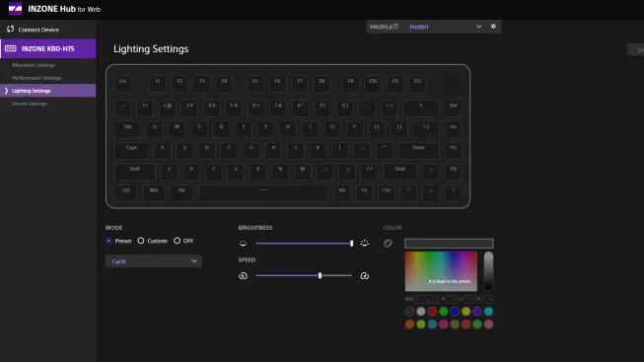
Task: Go to Performance Settings
Action: pos(36,78)
